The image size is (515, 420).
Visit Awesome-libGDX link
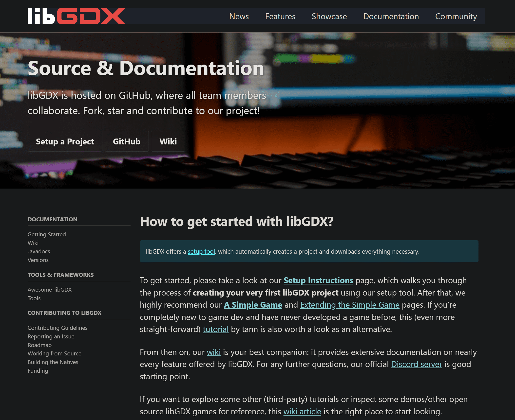point(50,290)
